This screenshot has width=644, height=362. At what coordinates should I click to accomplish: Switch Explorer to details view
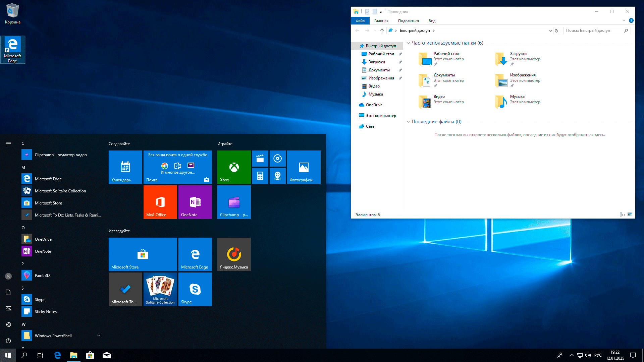click(x=622, y=215)
